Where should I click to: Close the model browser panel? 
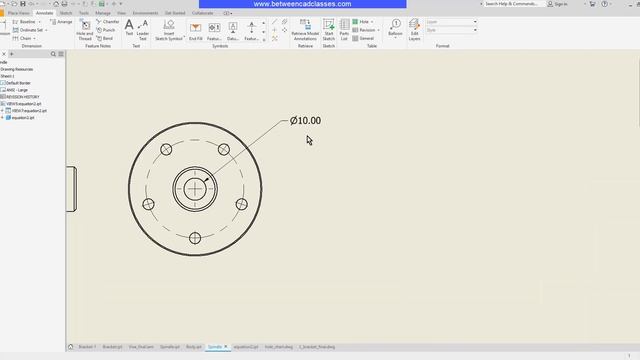click(x=4, y=54)
